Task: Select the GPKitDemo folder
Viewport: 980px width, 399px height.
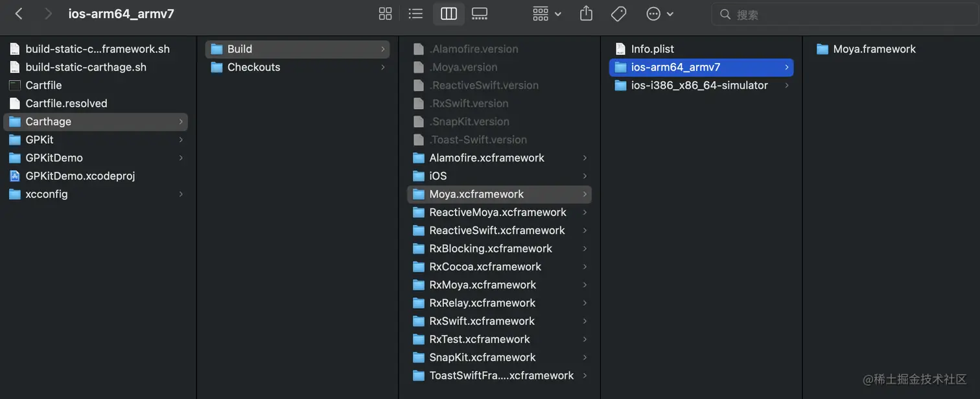Action: [x=95, y=158]
